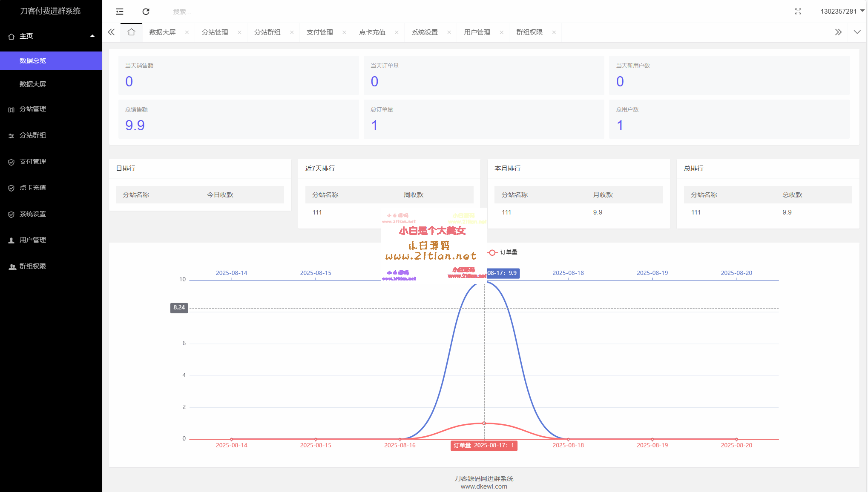Switch to the 数据大屏 tab

pyautogui.click(x=162, y=31)
